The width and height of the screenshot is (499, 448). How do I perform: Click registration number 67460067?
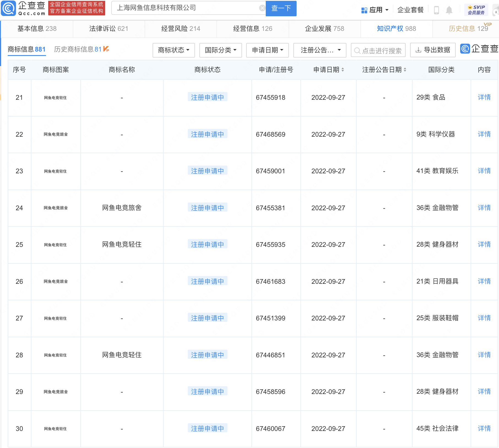(x=270, y=429)
